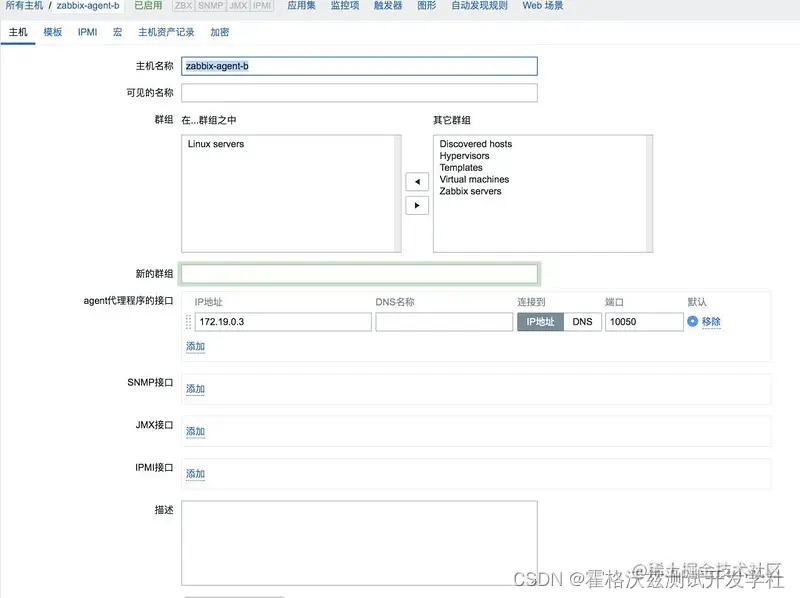This screenshot has height=598, width=800.
Task: Switch to the 模板 tab
Action: click(x=51, y=32)
